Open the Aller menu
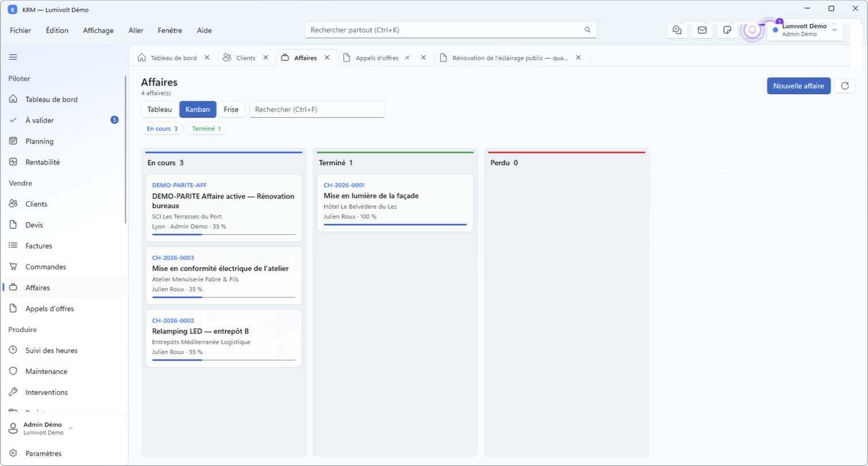 pyautogui.click(x=136, y=30)
